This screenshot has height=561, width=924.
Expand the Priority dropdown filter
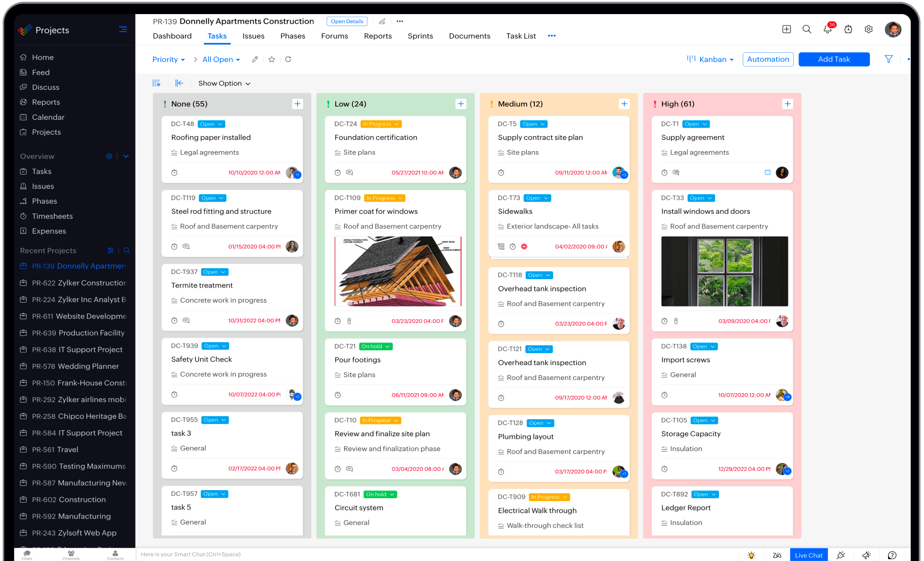click(x=168, y=59)
